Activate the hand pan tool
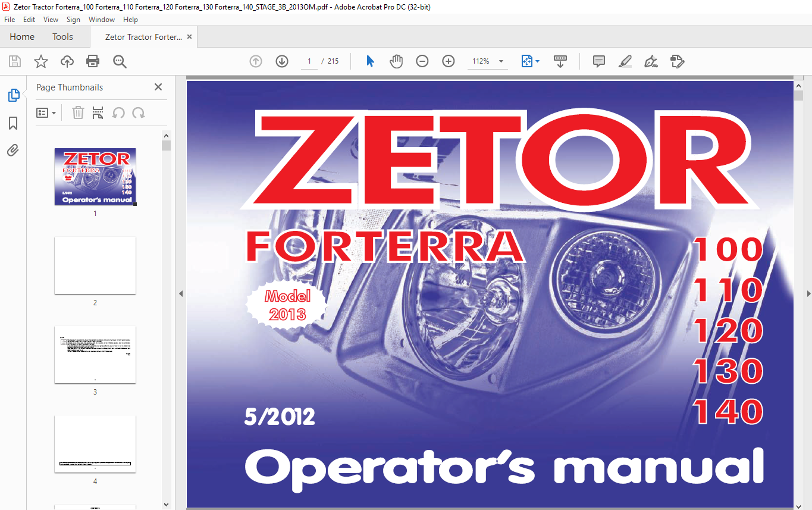This screenshot has height=510, width=812. [396, 61]
